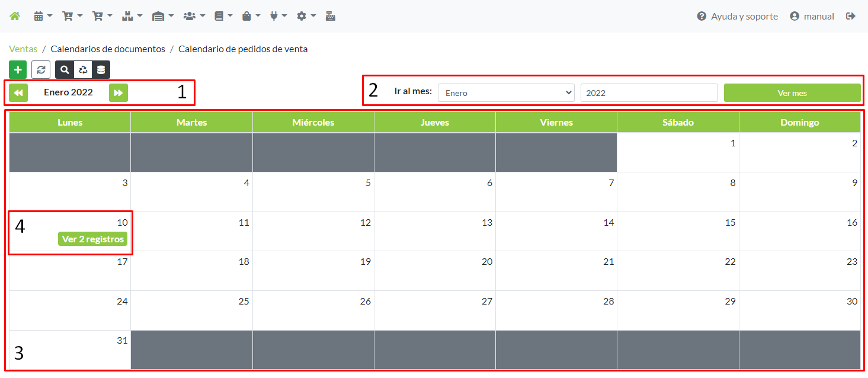The image size is (868, 378).
Task: Refresh the calendar with reload icon
Action: point(41,69)
